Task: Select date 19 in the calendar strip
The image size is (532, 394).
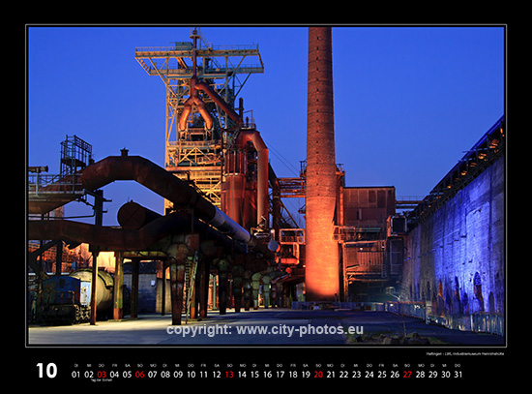Action: [306, 375]
